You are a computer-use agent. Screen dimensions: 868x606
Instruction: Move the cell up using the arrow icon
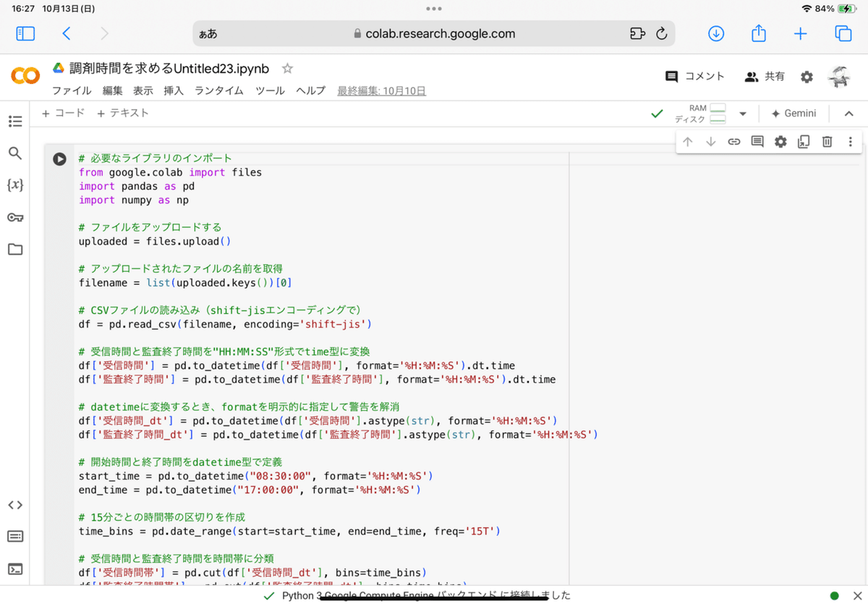point(687,141)
